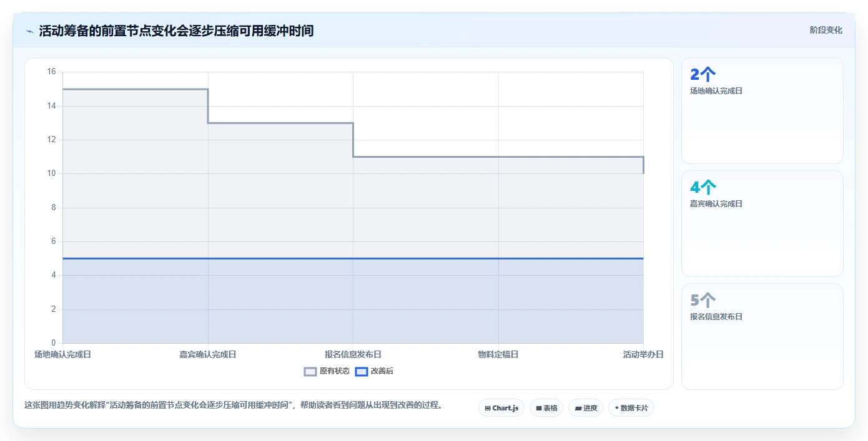Click the 数据卡片 tag pill
The image size is (868, 441).
631,408
